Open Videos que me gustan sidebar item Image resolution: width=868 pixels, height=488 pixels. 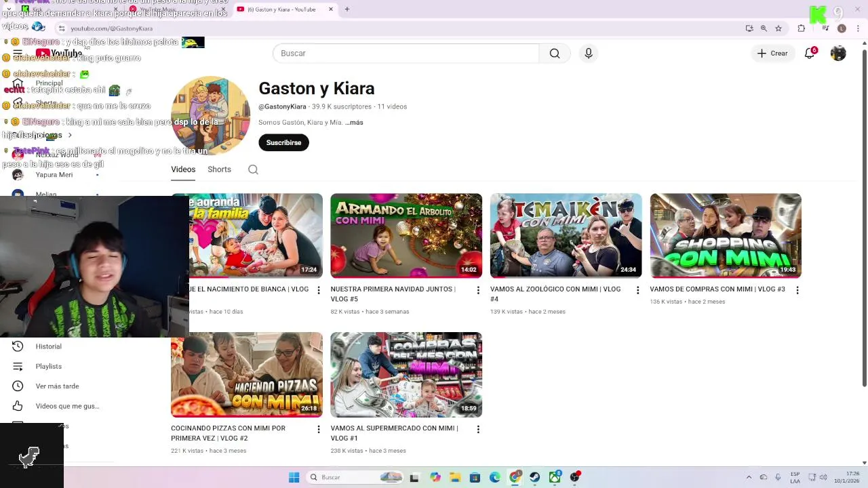click(x=67, y=406)
